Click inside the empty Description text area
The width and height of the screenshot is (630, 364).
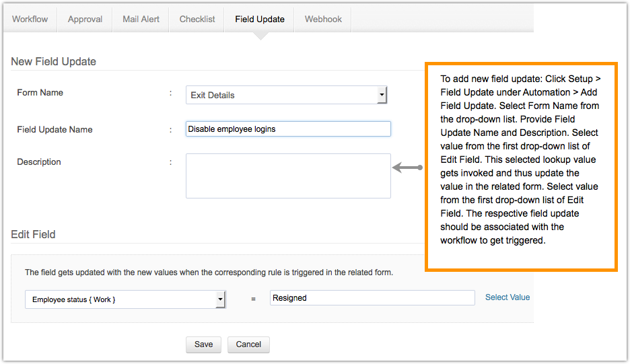(288, 176)
